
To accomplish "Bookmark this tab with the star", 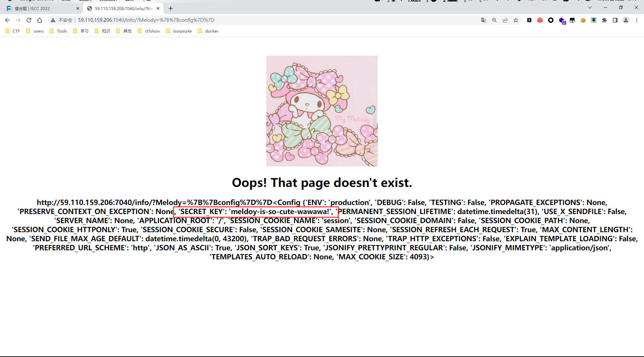I will (516, 20).
